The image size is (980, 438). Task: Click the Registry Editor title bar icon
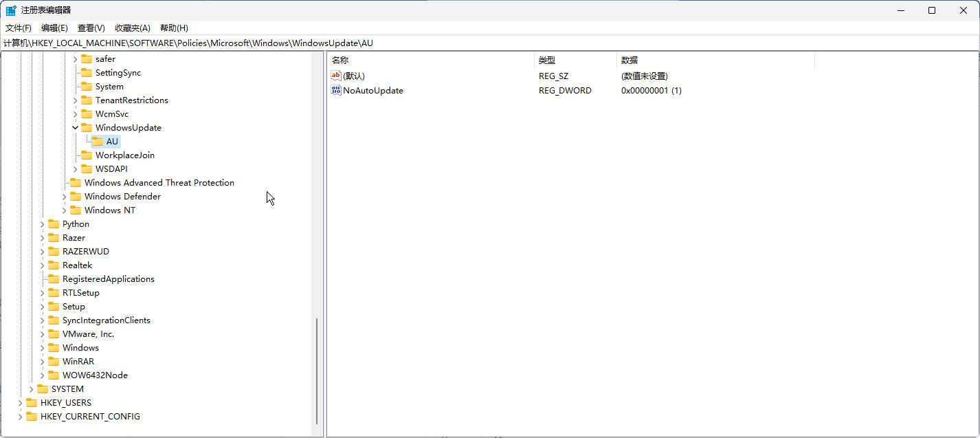[x=10, y=10]
